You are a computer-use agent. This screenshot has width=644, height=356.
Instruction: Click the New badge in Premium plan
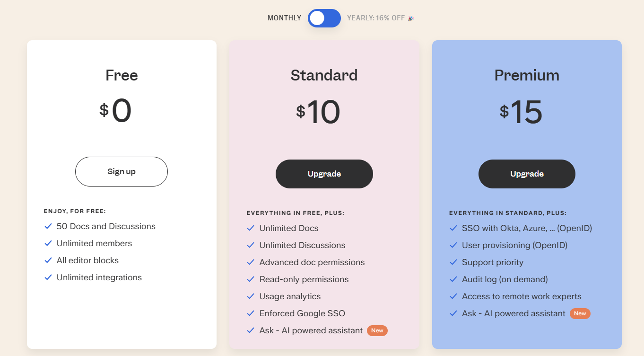click(580, 313)
